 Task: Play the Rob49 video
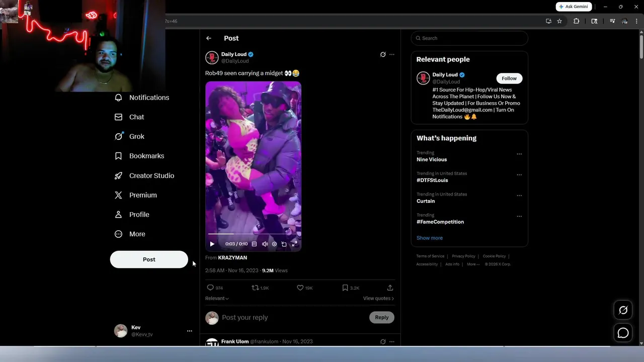(x=212, y=244)
